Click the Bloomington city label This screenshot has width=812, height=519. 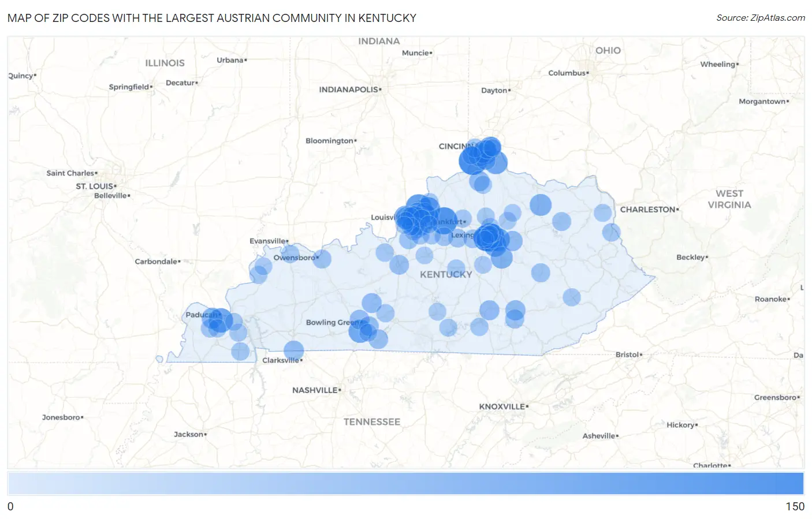[329, 141]
